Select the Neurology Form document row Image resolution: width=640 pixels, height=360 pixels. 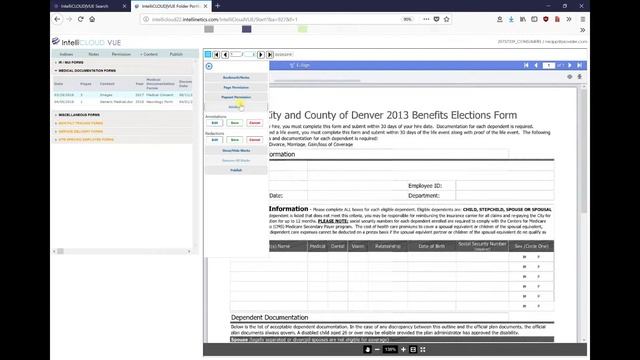[x=123, y=102]
